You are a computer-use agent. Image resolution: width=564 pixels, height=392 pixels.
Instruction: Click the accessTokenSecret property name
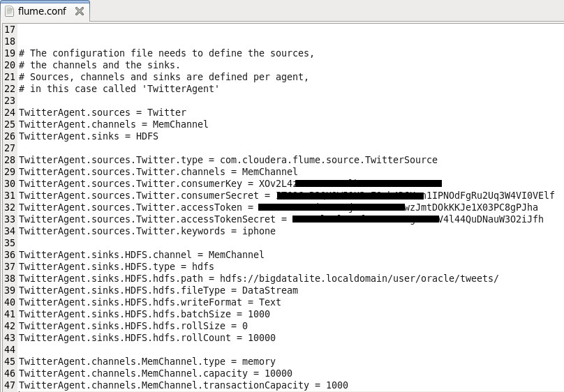[228, 219]
